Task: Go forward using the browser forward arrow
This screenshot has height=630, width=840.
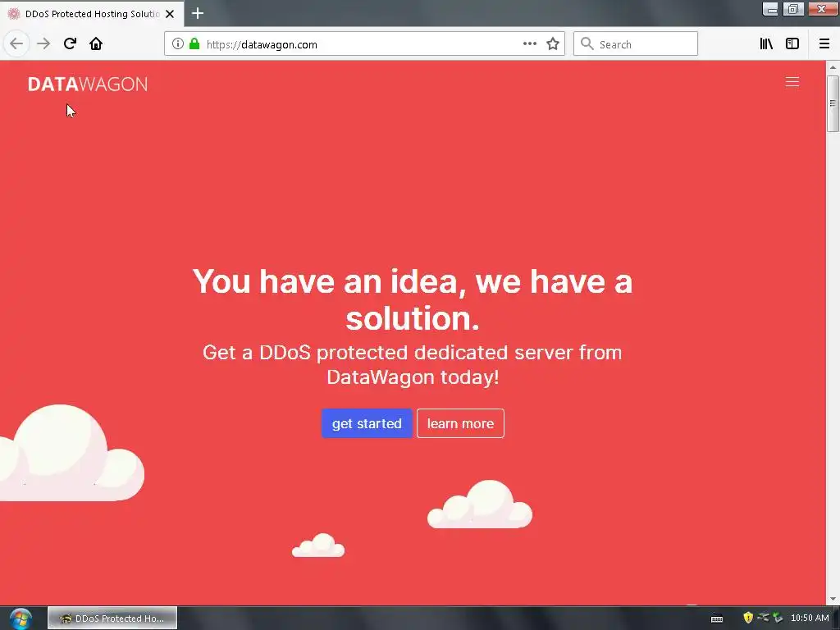Action: point(43,43)
